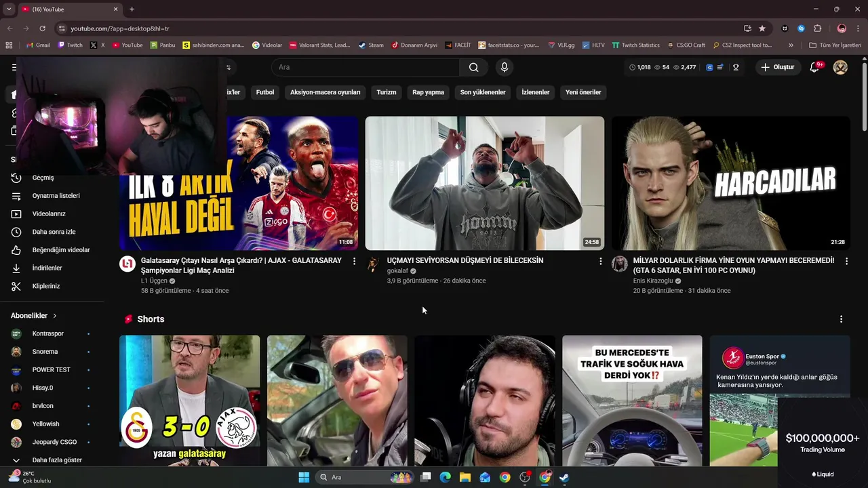The width and height of the screenshot is (868, 488).
Task: Select the Aksiyon-macera oyunları chip
Action: point(325,92)
